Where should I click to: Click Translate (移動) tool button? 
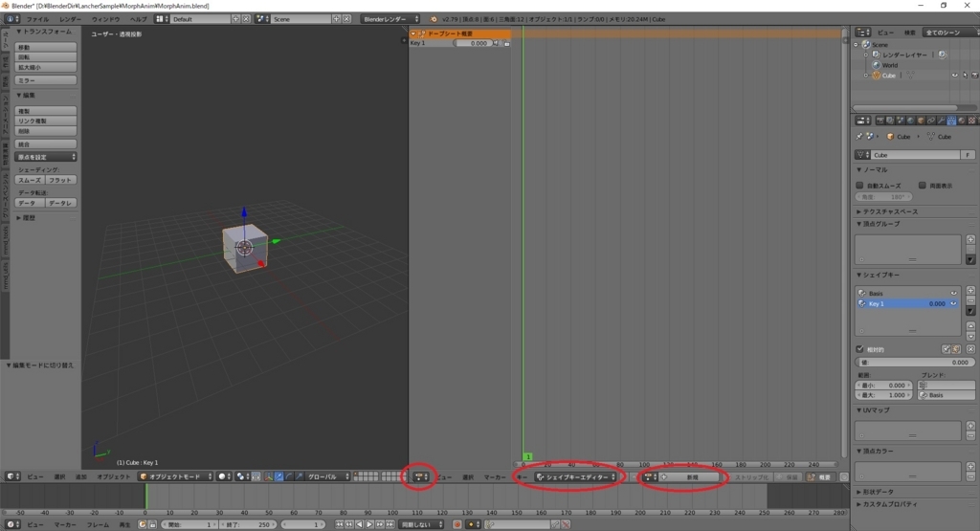[x=46, y=48]
